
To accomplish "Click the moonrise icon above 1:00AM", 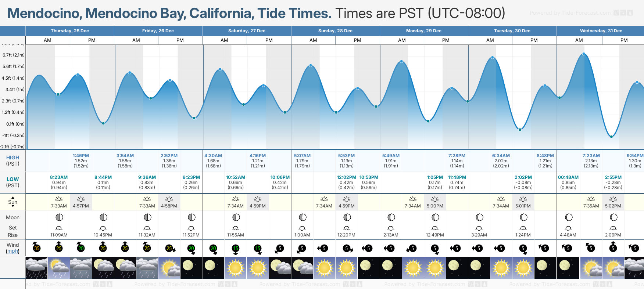I will [302, 228].
